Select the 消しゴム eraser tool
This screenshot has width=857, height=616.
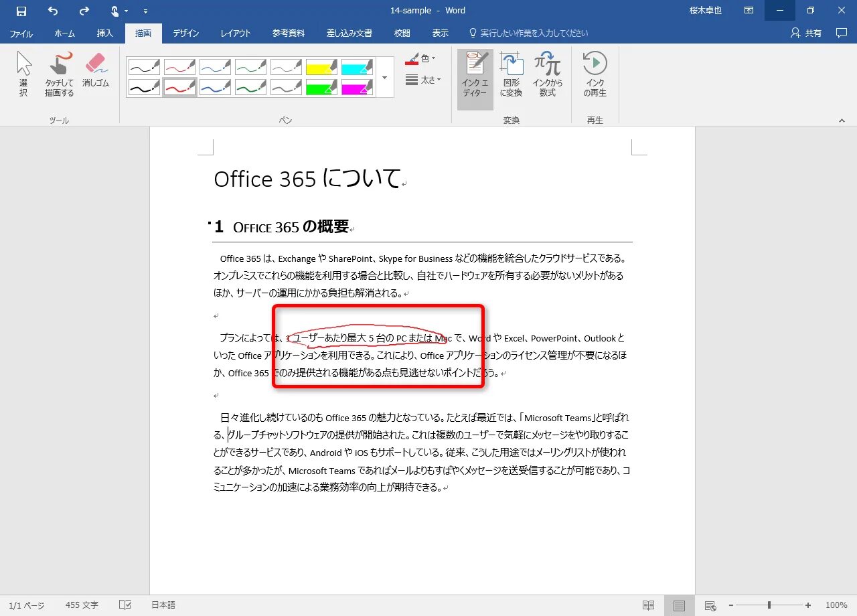[x=96, y=70]
